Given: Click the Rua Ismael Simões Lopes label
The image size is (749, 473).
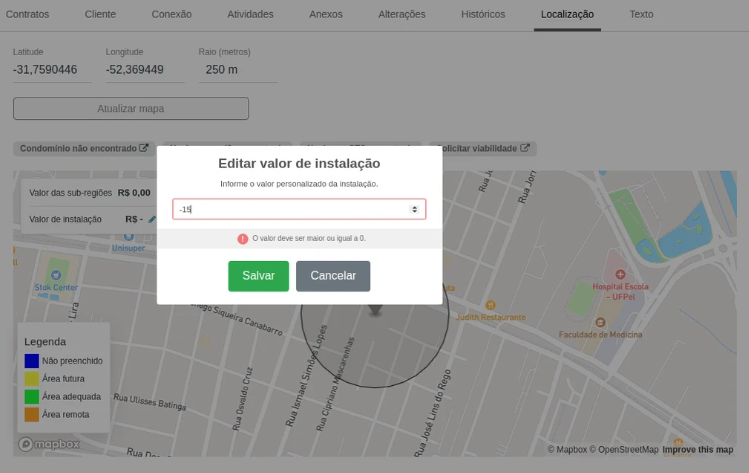Looking at the screenshot, I should [x=306, y=376].
